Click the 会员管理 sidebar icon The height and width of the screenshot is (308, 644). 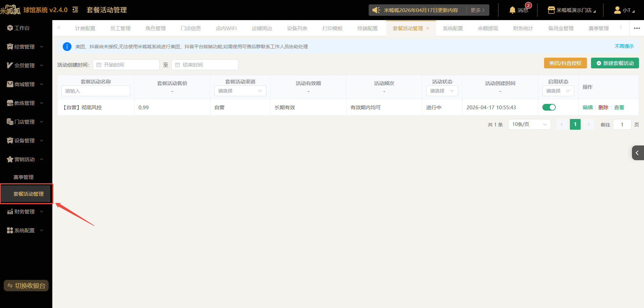click(10, 65)
